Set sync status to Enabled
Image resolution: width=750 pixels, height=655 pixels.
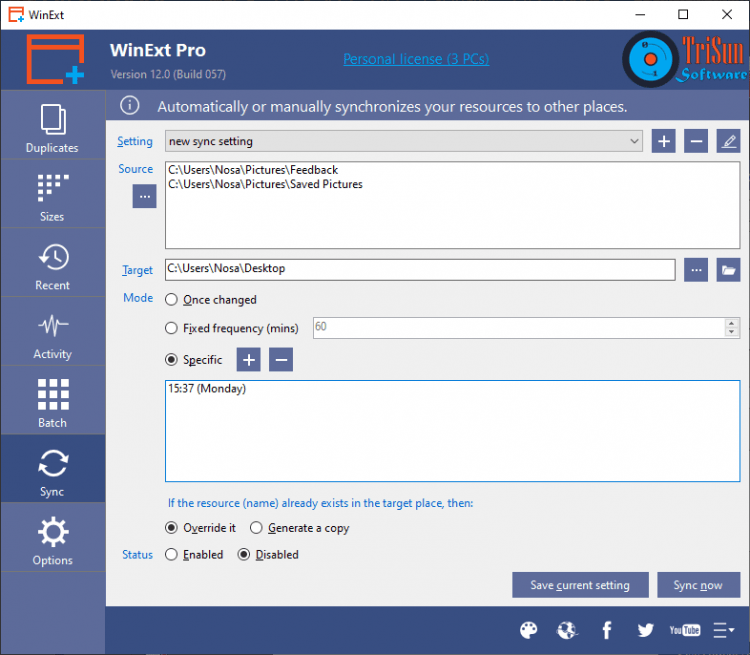pyautogui.click(x=171, y=554)
